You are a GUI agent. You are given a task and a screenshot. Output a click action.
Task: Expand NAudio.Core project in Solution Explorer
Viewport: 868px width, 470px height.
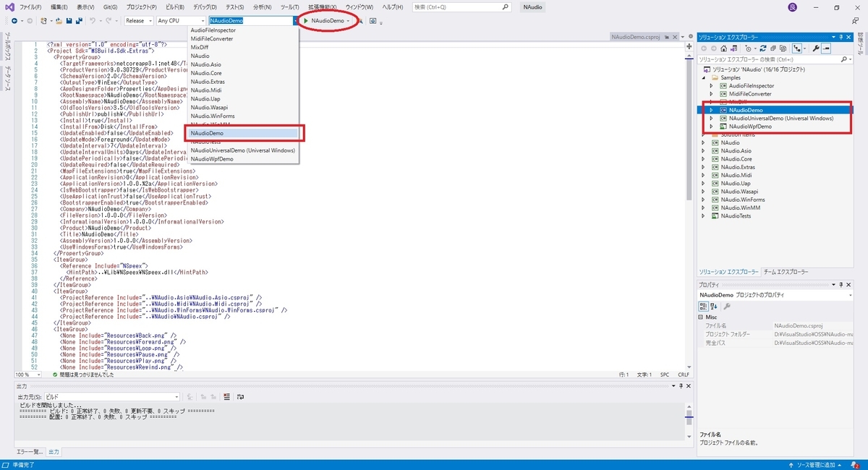(x=704, y=159)
